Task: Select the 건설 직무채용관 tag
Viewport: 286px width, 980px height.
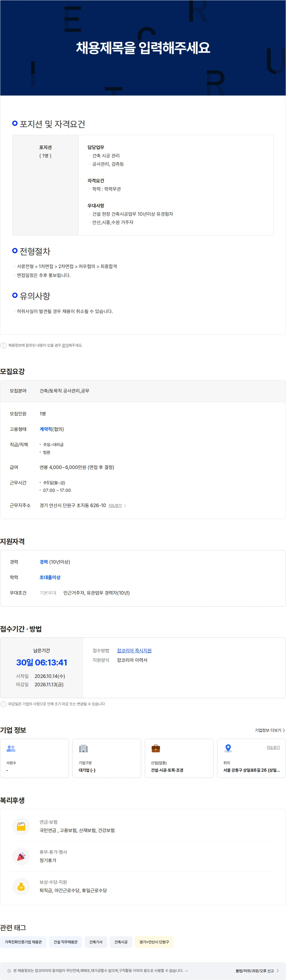Action: 66,942
